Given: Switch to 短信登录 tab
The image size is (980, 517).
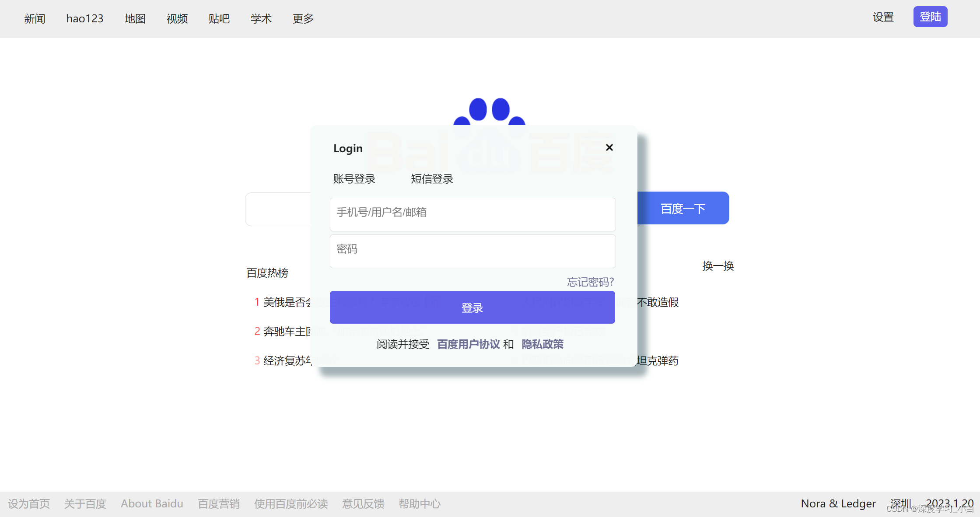Looking at the screenshot, I should 432,179.
